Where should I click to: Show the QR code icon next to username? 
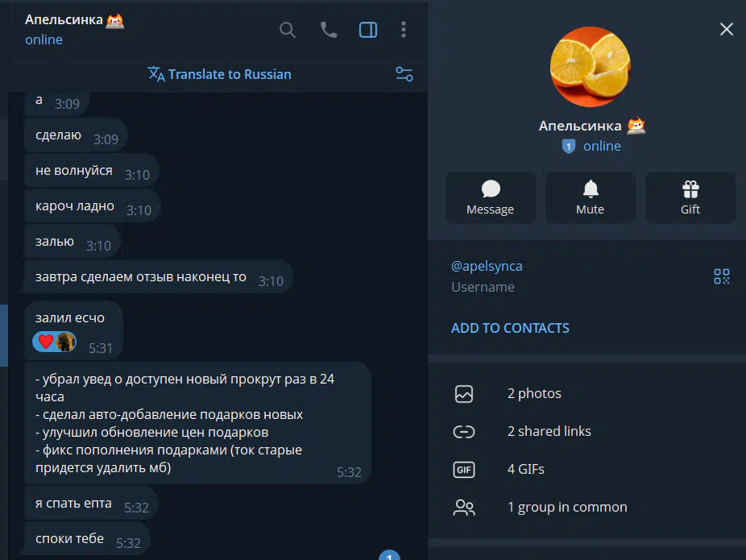click(x=721, y=276)
